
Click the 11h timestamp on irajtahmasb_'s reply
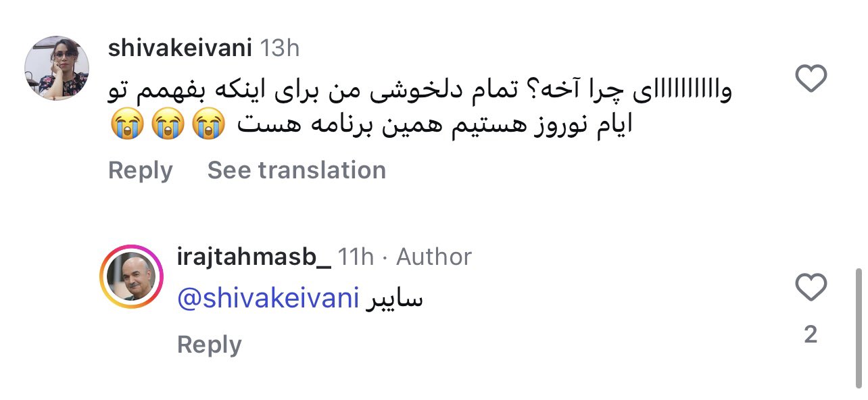(x=356, y=257)
